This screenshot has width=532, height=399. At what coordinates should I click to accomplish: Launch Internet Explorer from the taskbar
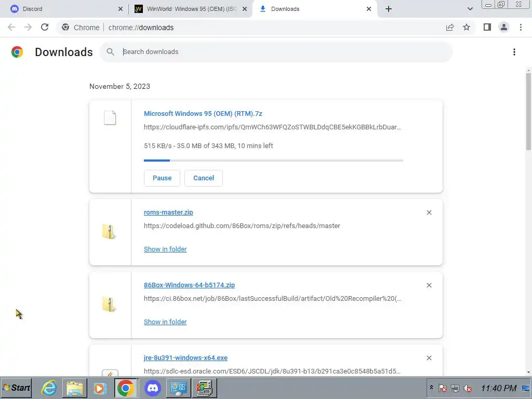(49, 388)
